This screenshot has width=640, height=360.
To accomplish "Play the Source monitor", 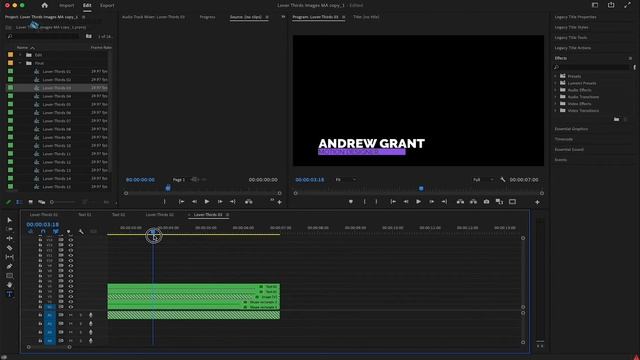I will (x=207, y=202).
